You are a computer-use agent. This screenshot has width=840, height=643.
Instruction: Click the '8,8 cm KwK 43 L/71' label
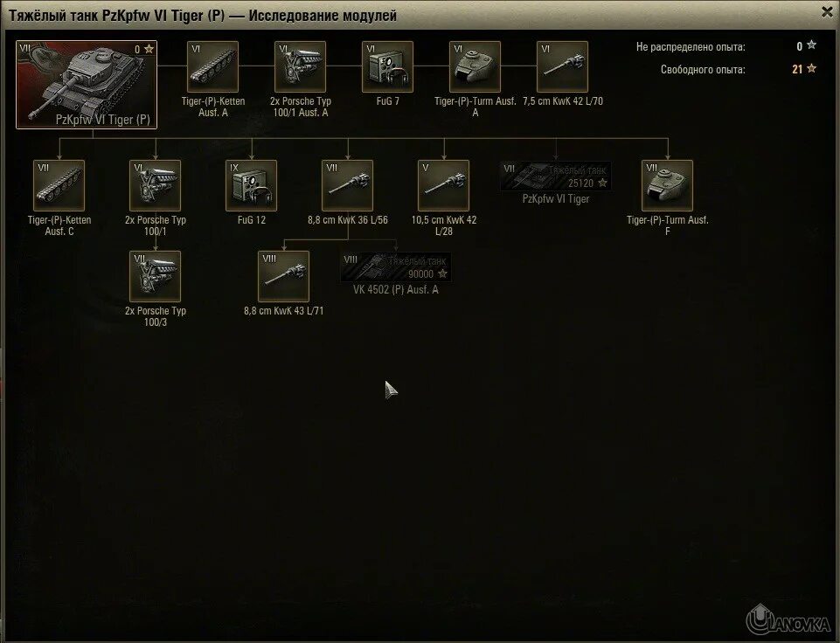coord(283,311)
